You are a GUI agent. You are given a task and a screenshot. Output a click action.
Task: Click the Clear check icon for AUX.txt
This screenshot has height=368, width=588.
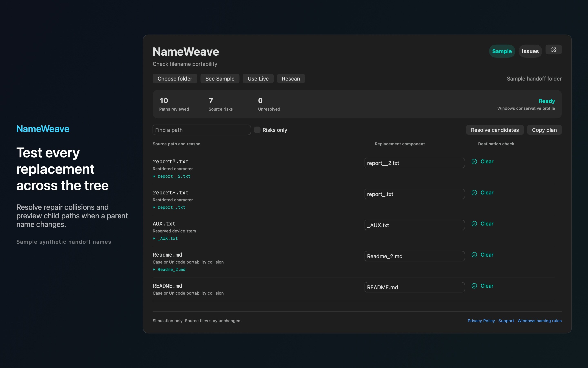pyautogui.click(x=474, y=224)
